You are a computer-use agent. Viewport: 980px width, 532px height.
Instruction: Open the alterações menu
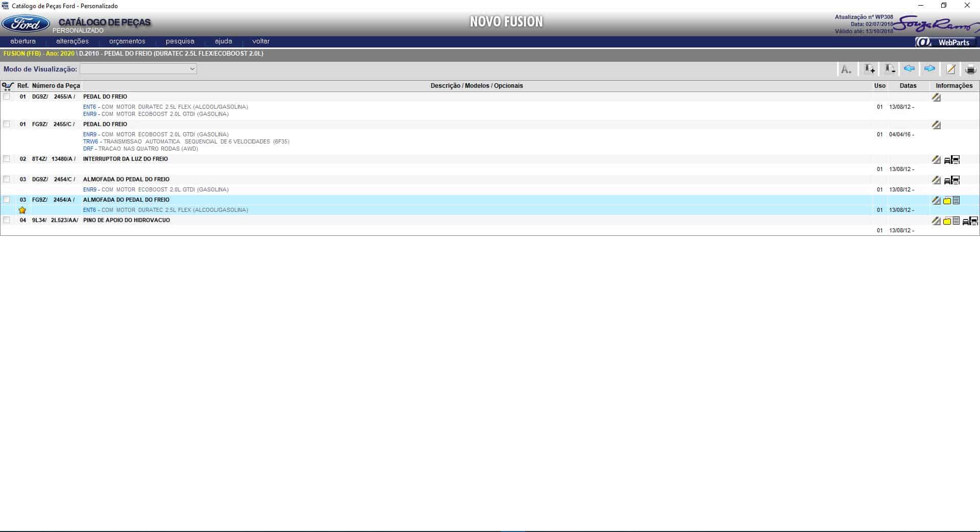point(72,41)
